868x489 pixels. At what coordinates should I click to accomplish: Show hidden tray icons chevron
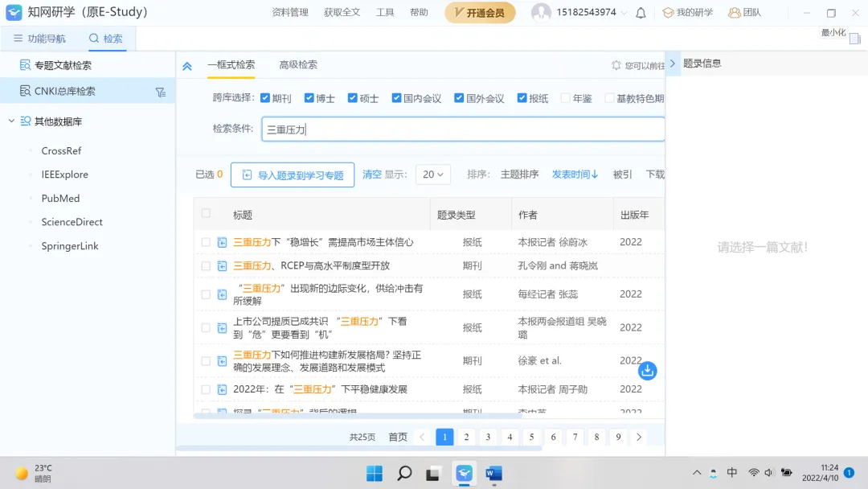[696, 472]
